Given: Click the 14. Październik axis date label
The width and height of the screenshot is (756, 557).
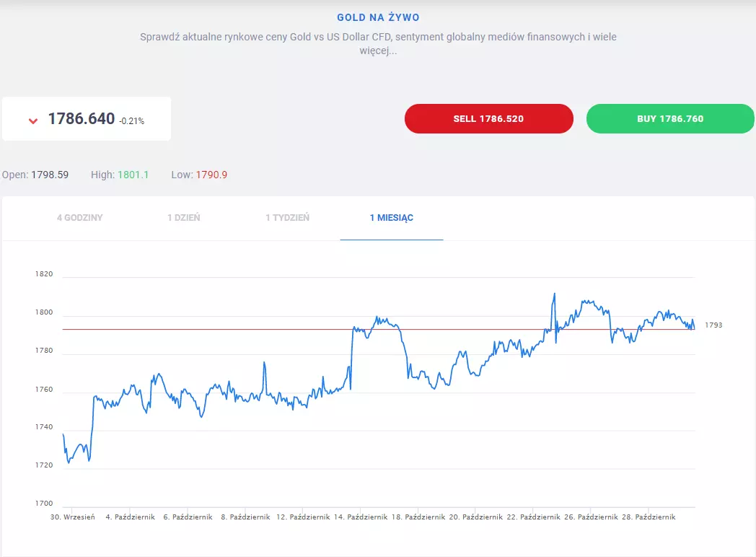Looking at the screenshot, I should point(361,517).
